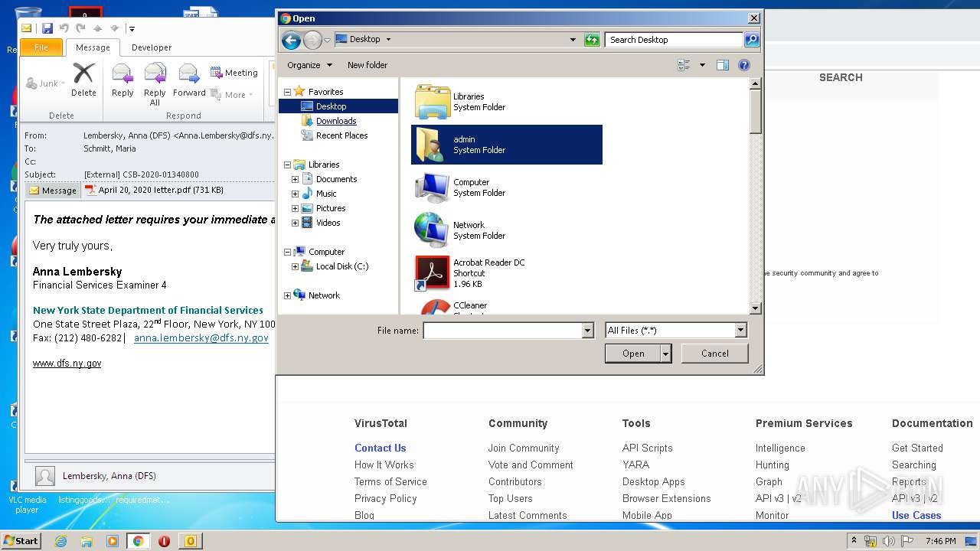Expand Network tree node
980x551 pixels.
click(287, 295)
